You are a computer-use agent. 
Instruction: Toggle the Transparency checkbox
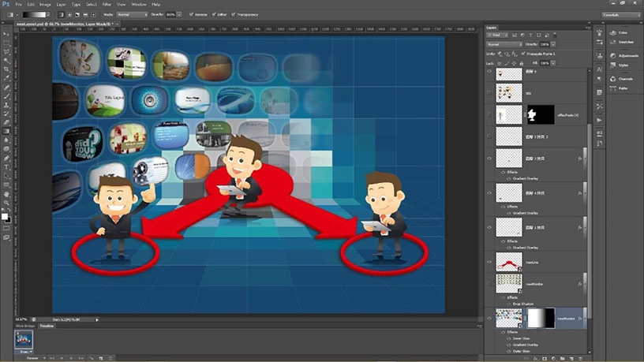coord(234,14)
